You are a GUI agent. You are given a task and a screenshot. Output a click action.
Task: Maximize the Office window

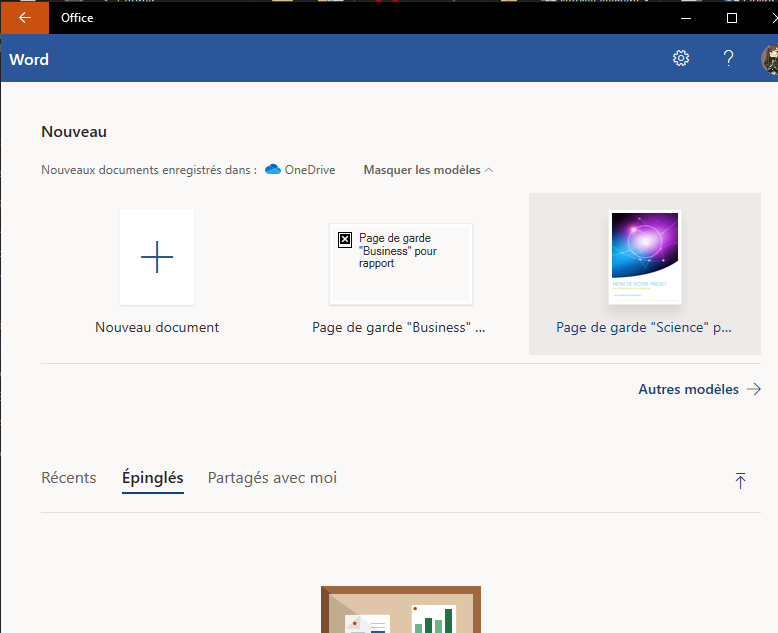point(731,18)
